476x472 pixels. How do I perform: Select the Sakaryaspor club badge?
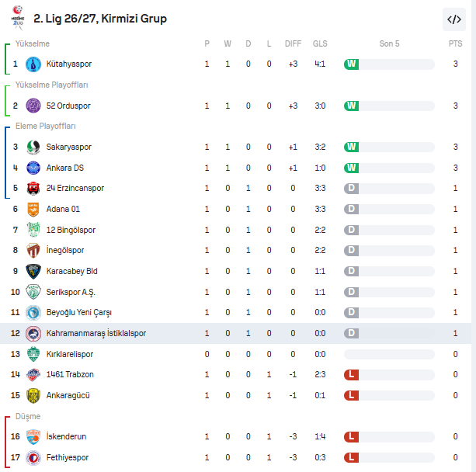[33, 147]
